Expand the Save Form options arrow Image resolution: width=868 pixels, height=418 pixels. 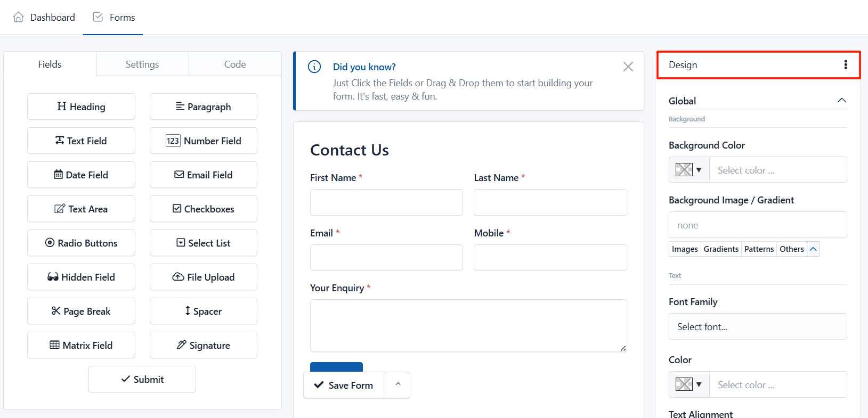(398, 385)
